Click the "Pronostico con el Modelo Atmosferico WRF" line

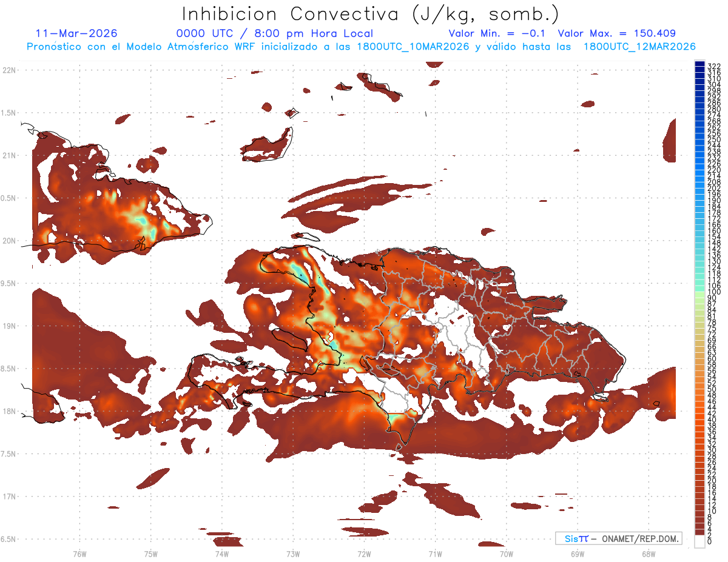361,47
